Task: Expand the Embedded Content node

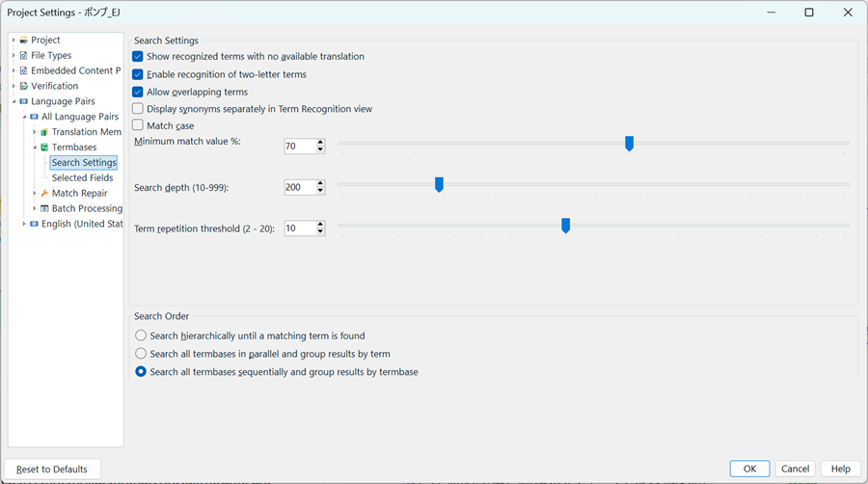Action: [14, 70]
